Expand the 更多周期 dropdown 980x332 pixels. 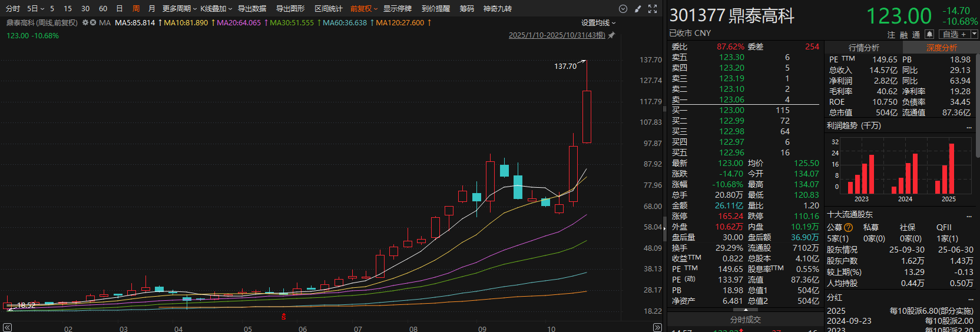179,9
